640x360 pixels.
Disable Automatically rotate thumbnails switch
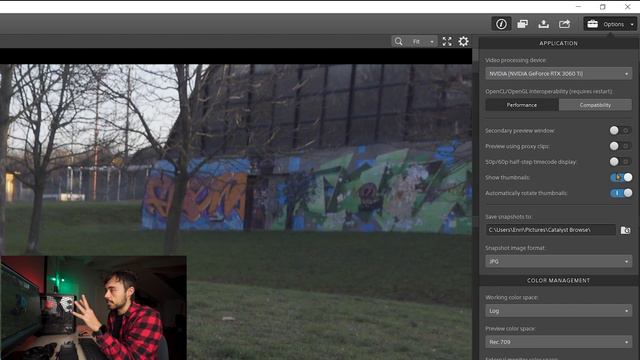coord(621,193)
